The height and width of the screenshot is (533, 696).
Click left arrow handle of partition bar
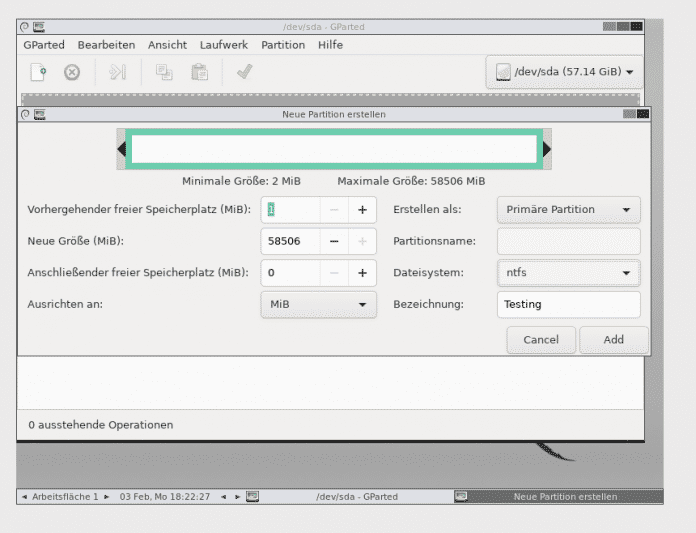(x=122, y=149)
